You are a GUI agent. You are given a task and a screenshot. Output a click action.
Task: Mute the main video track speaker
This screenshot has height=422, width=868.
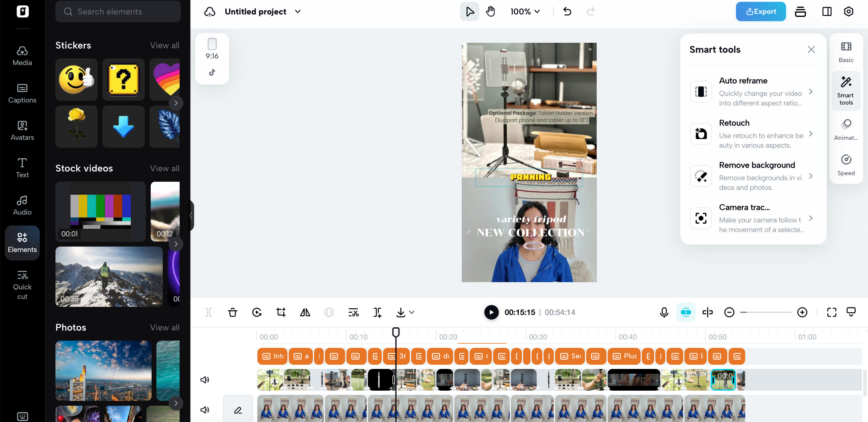click(205, 380)
